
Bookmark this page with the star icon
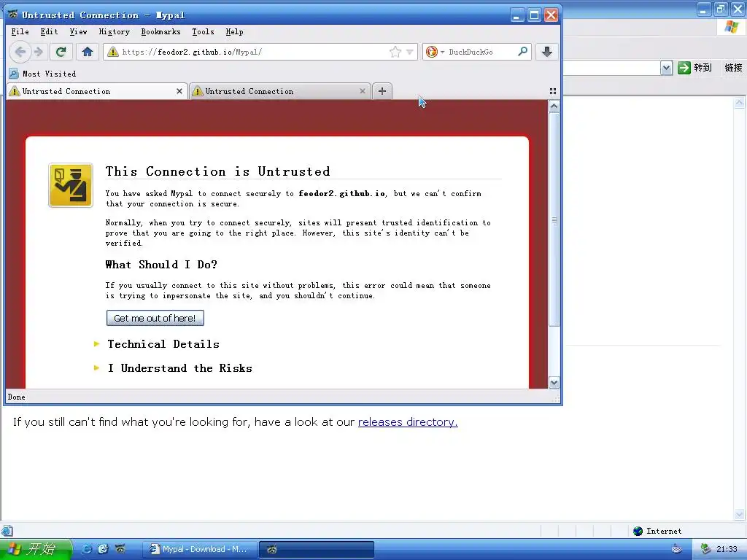pos(395,52)
